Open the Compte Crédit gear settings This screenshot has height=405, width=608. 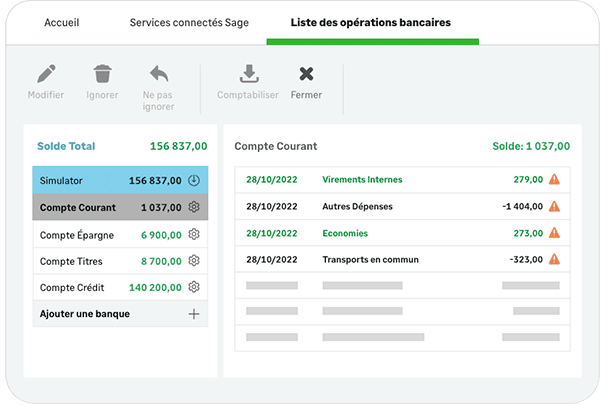click(x=194, y=287)
